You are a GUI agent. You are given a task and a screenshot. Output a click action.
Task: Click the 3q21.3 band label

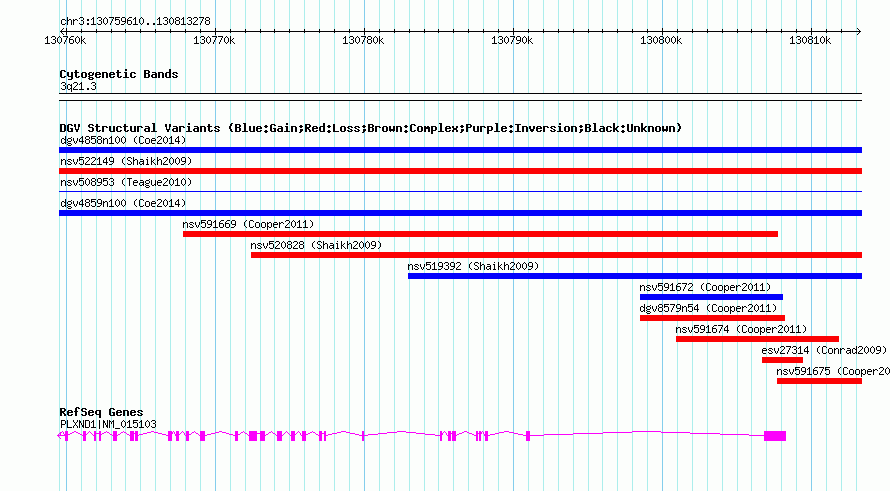point(78,86)
